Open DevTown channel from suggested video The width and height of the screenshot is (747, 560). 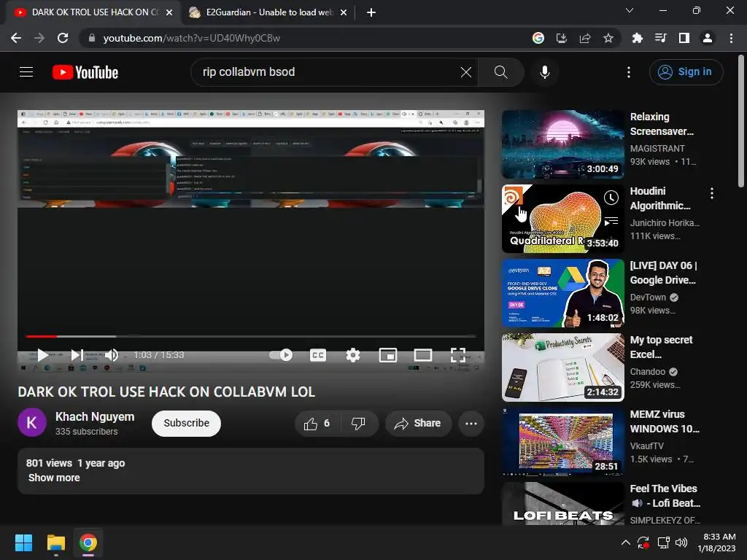click(648, 297)
